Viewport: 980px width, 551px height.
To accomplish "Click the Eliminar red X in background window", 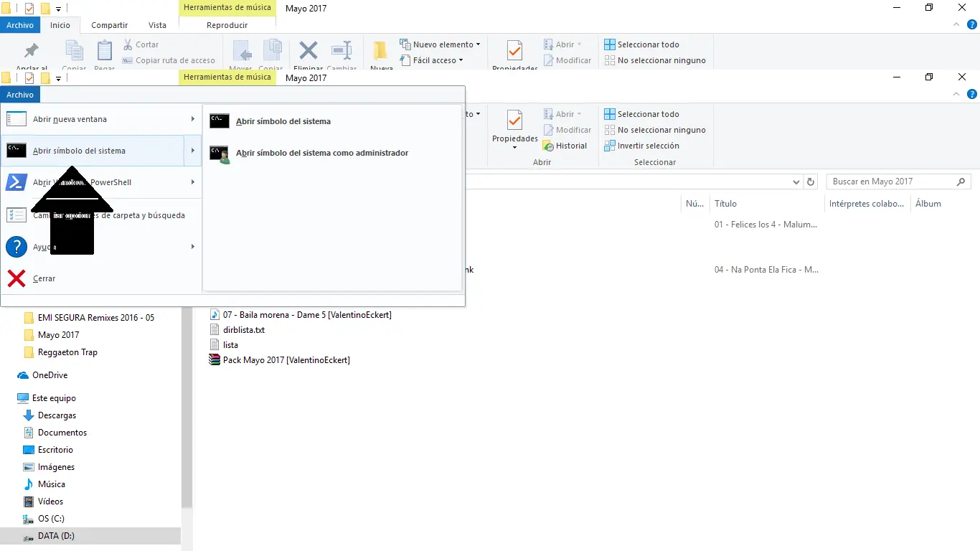I will pos(308,50).
